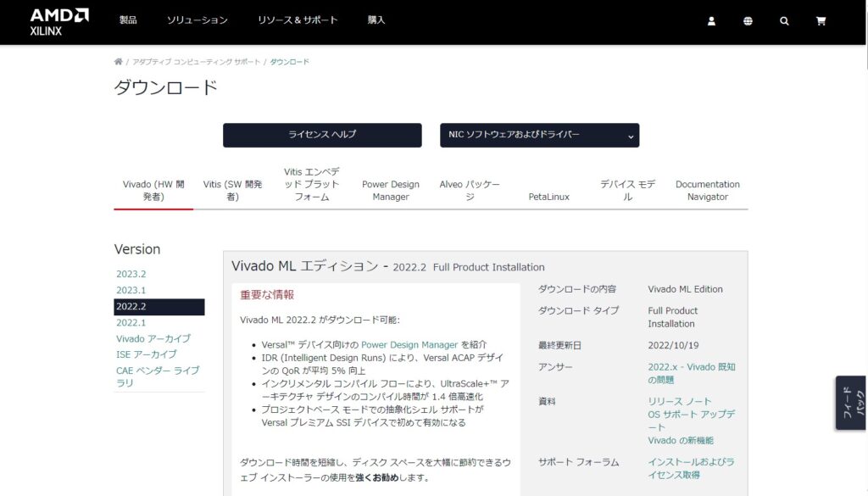The image size is (868, 496).
Task: Open the Vitis エンベデッド プラットフォーム tab
Action: pos(312,184)
